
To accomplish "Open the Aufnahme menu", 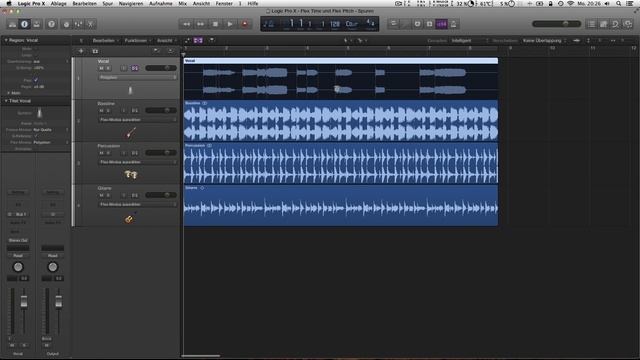I will pos(160,3).
